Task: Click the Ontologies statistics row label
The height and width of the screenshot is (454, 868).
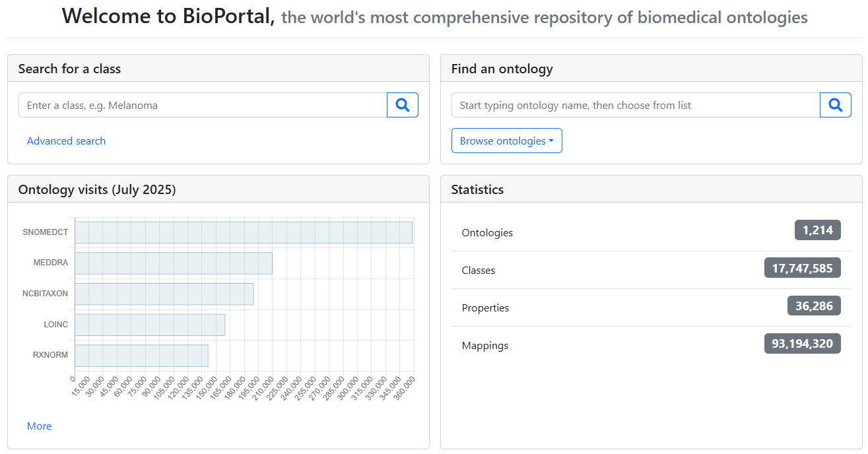Action: pyautogui.click(x=487, y=233)
